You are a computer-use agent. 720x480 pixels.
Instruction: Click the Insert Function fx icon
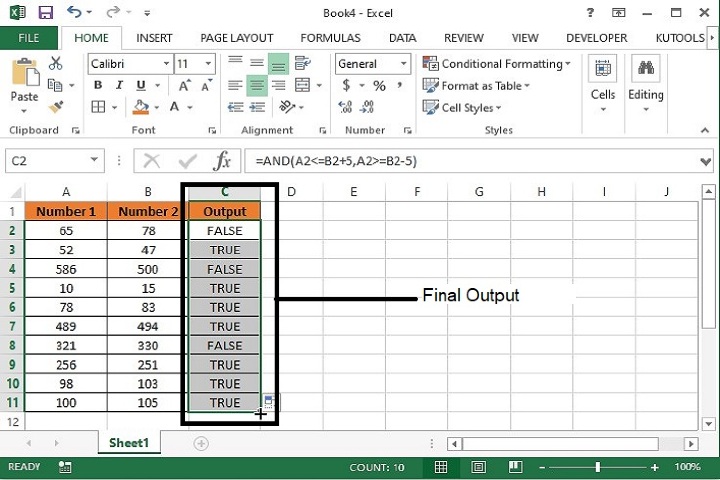pos(223,161)
